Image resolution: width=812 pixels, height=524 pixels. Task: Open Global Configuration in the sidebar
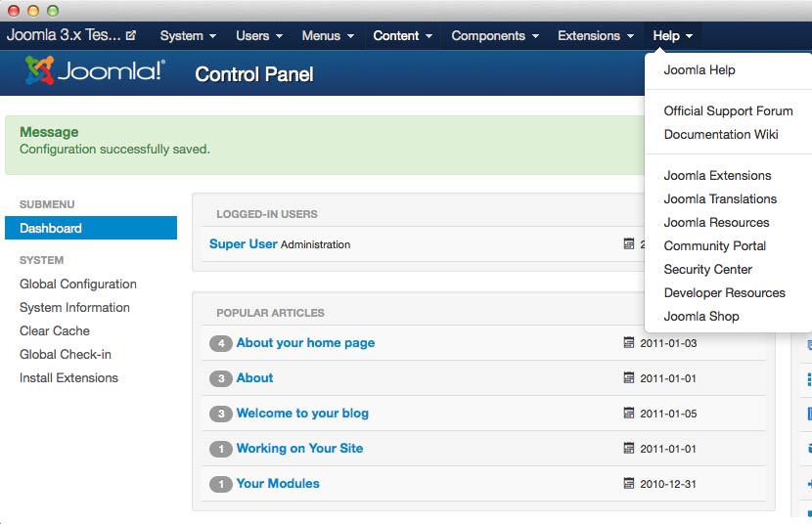[x=78, y=284]
